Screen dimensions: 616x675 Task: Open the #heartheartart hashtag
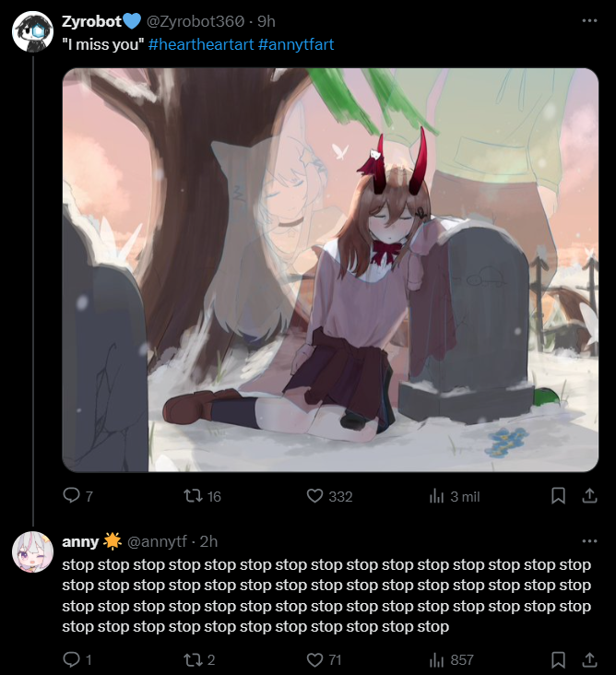coord(201,44)
